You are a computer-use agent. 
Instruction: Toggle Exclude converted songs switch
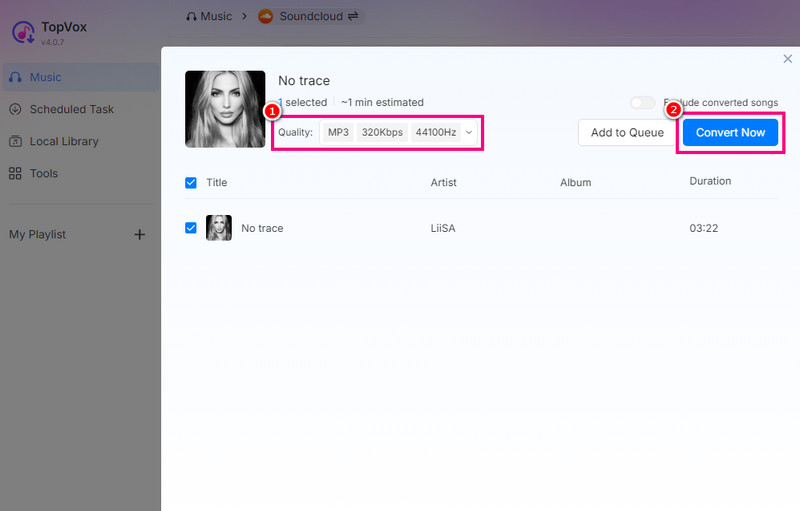pyautogui.click(x=642, y=103)
